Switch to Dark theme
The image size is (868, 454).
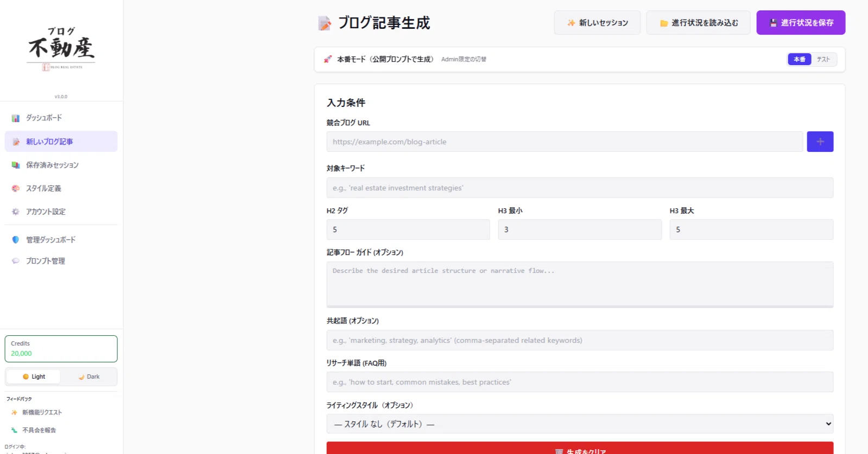88,376
